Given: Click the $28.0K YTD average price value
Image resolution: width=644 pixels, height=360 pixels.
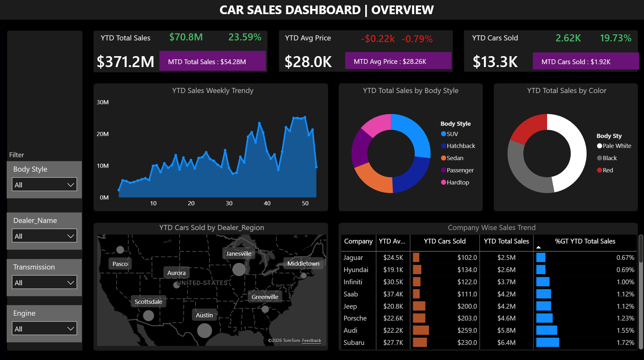Looking at the screenshot, I should 308,62.
